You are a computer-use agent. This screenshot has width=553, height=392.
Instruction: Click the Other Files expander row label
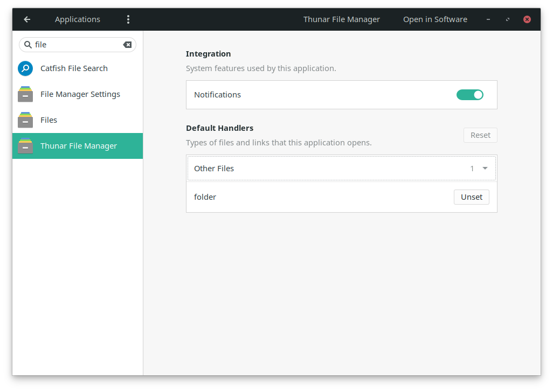point(214,169)
